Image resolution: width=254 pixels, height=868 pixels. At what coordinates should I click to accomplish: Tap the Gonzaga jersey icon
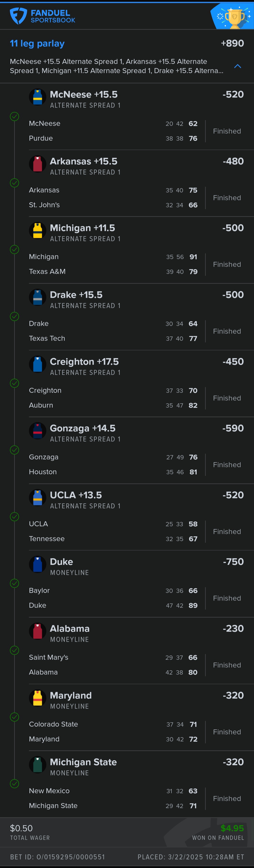tap(37, 431)
